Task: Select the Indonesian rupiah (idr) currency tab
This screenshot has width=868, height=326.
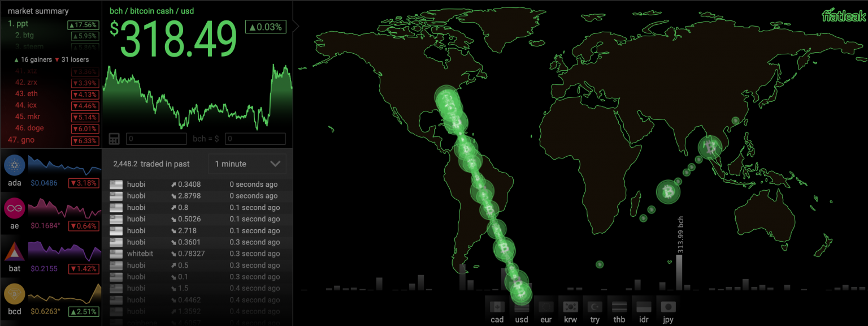Action: [x=643, y=307]
